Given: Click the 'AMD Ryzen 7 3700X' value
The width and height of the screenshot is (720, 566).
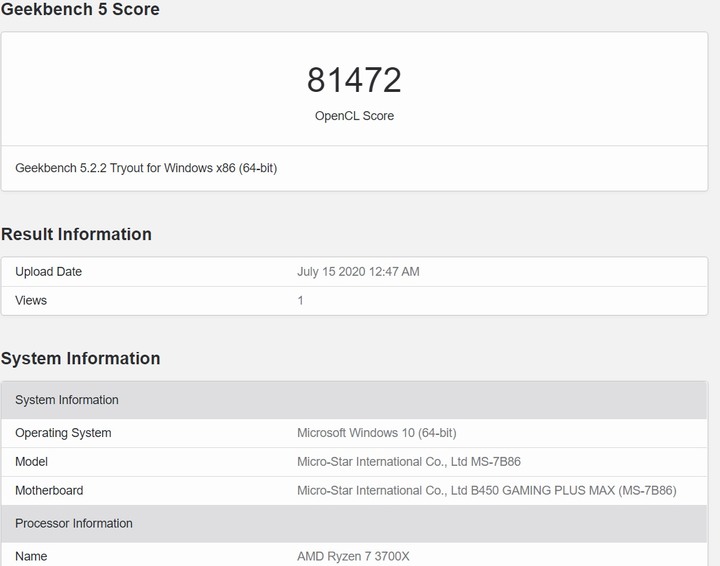Looking at the screenshot, I should [353, 556].
